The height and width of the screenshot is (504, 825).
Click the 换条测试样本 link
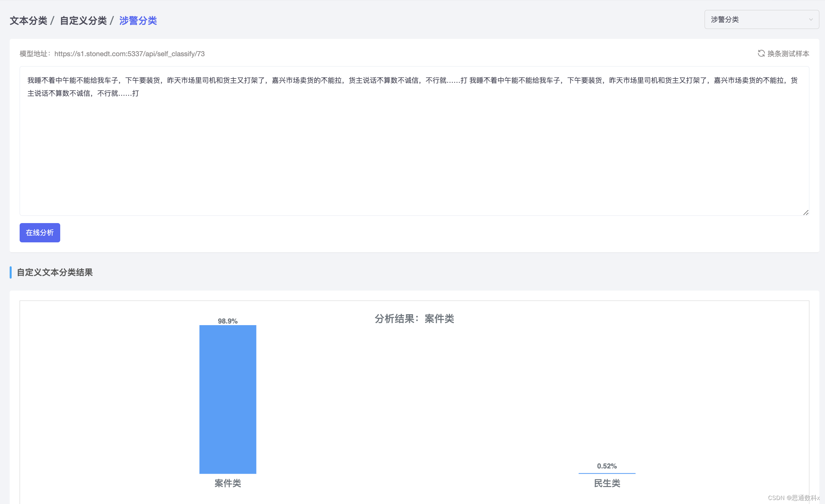[x=788, y=54]
